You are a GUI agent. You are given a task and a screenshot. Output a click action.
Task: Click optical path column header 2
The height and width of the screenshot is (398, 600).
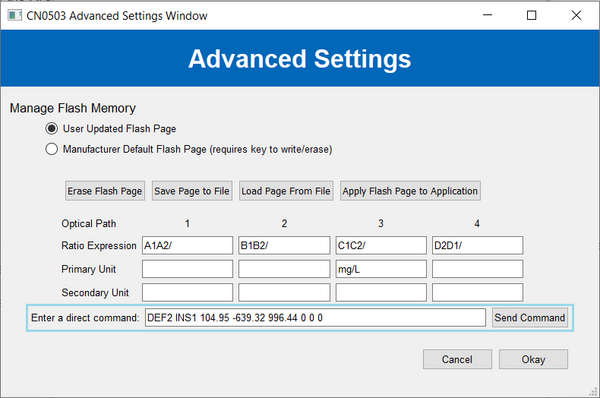tap(284, 223)
